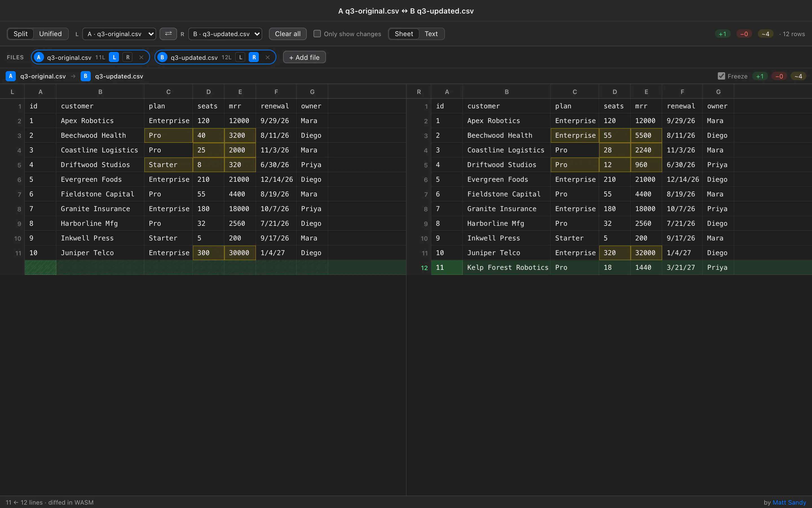Viewport: 812px width, 508px height.
Task: Open the left file dropdown A · q3-original.csv
Action: (119, 34)
